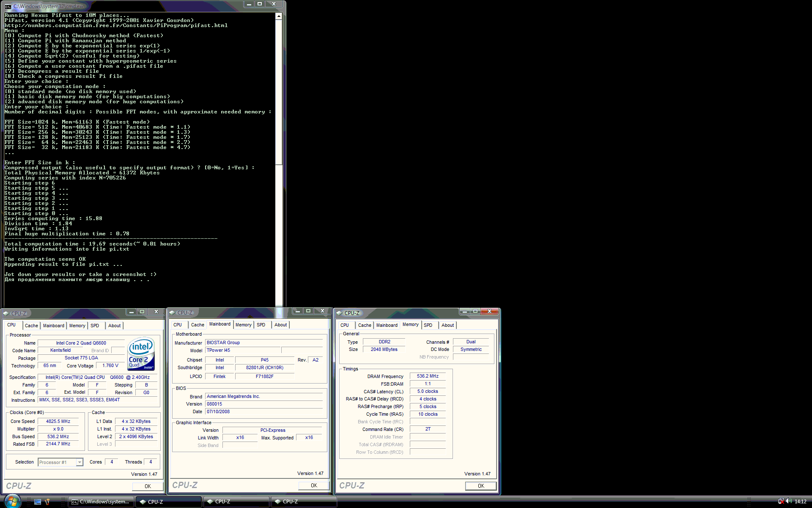Click the volume speaker tray icon
Viewport: 812px width, 508px height.
point(789,501)
